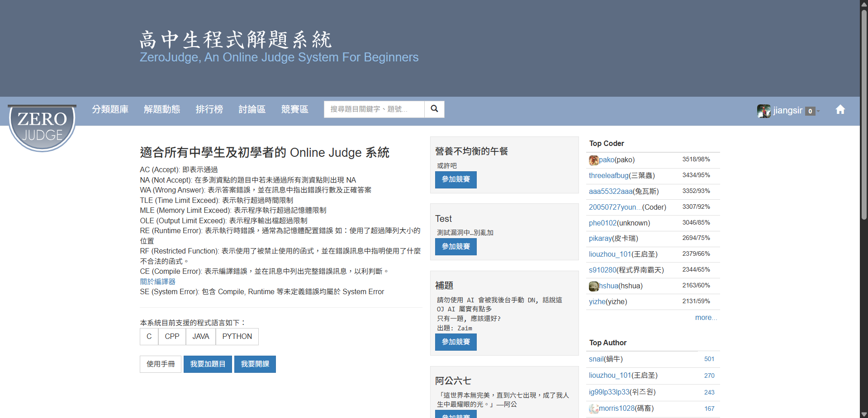This screenshot has width=868, height=418.
Task: Open the 排行榜 menu
Action: pos(209,109)
